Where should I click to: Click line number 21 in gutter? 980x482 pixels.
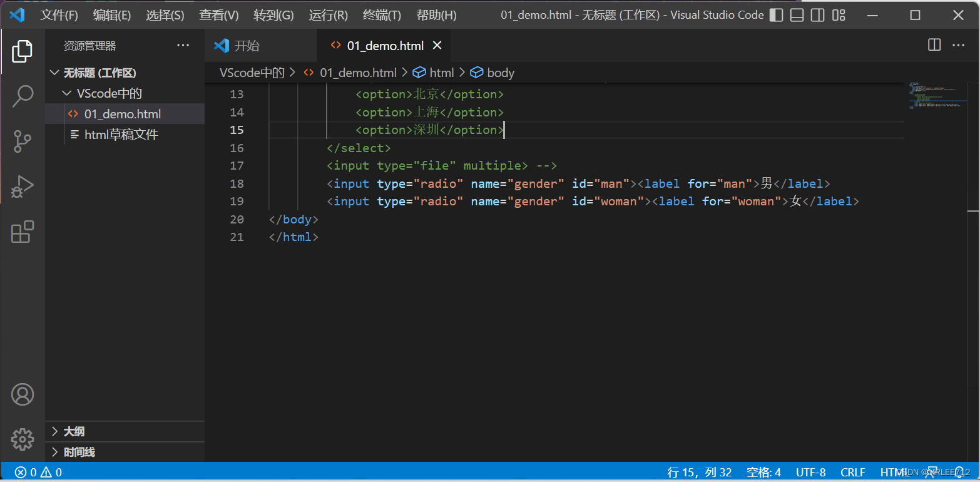tap(237, 237)
